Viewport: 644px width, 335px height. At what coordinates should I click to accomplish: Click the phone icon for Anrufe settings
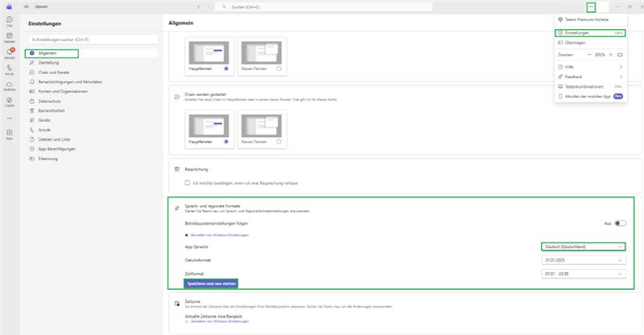[x=32, y=130]
